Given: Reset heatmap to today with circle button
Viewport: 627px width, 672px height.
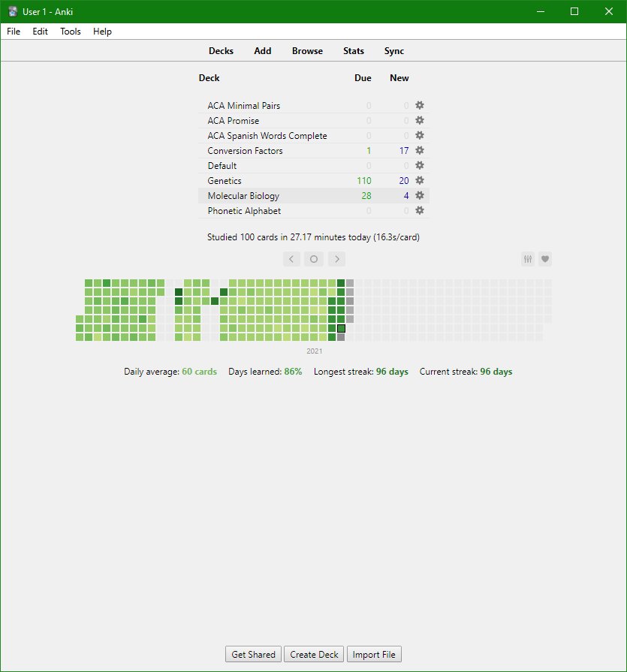Looking at the screenshot, I should (314, 259).
